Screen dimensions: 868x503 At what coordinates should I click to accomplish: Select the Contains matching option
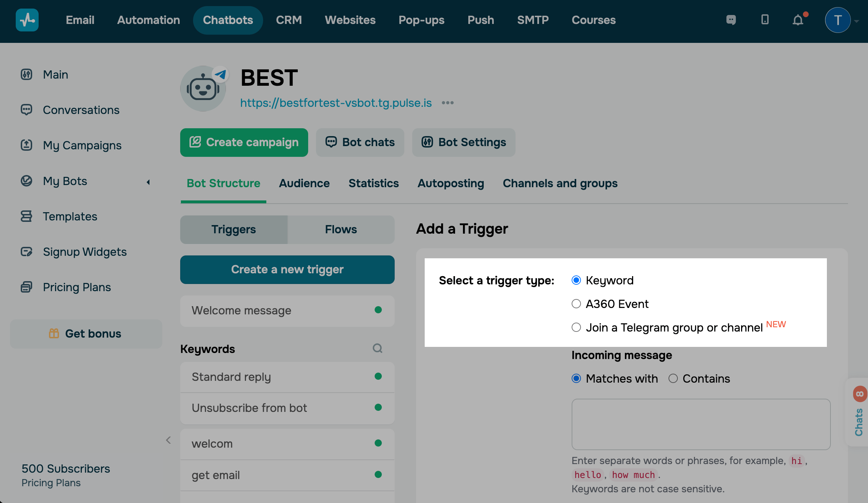click(x=673, y=379)
